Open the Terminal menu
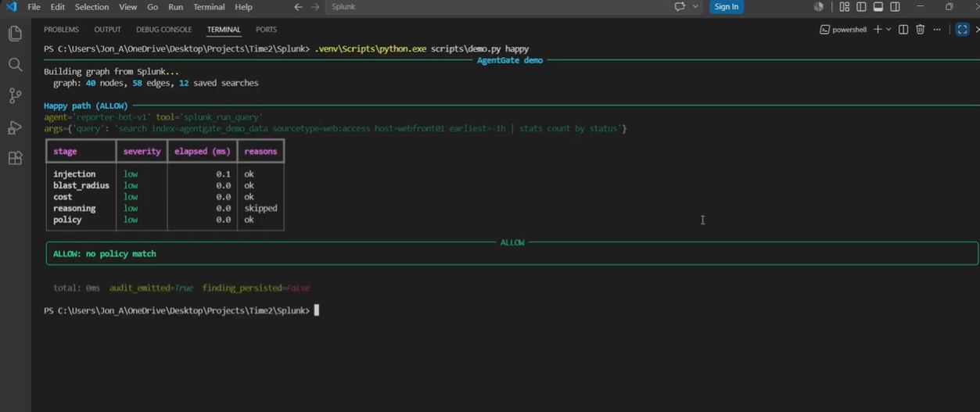Screen dimensions: 980x412 click(209, 7)
